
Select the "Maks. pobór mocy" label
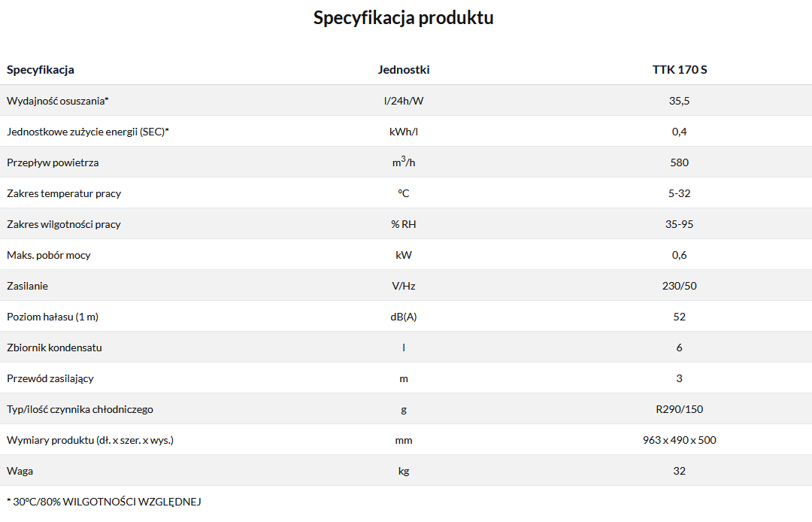(x=49, y=255)
